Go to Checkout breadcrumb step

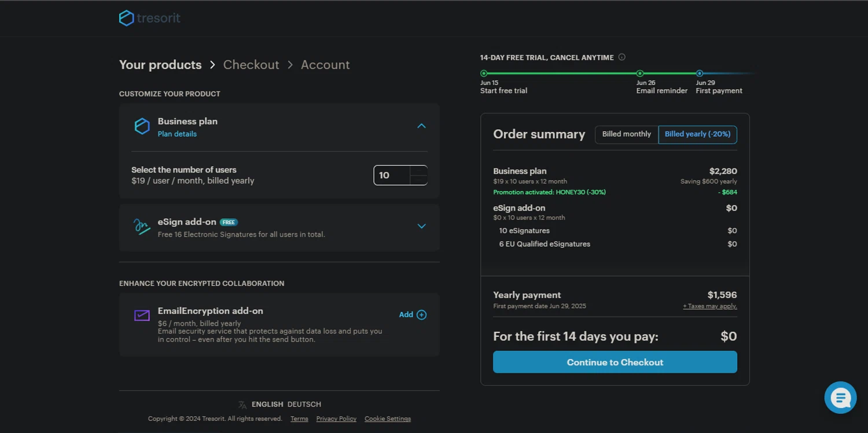tap(251, 65)
